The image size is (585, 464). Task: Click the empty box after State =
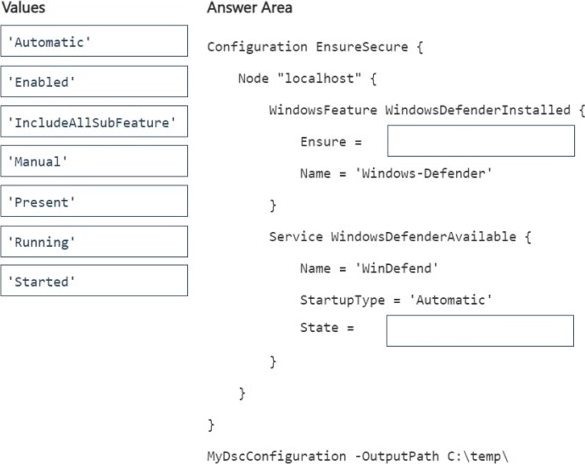(480, 331)
